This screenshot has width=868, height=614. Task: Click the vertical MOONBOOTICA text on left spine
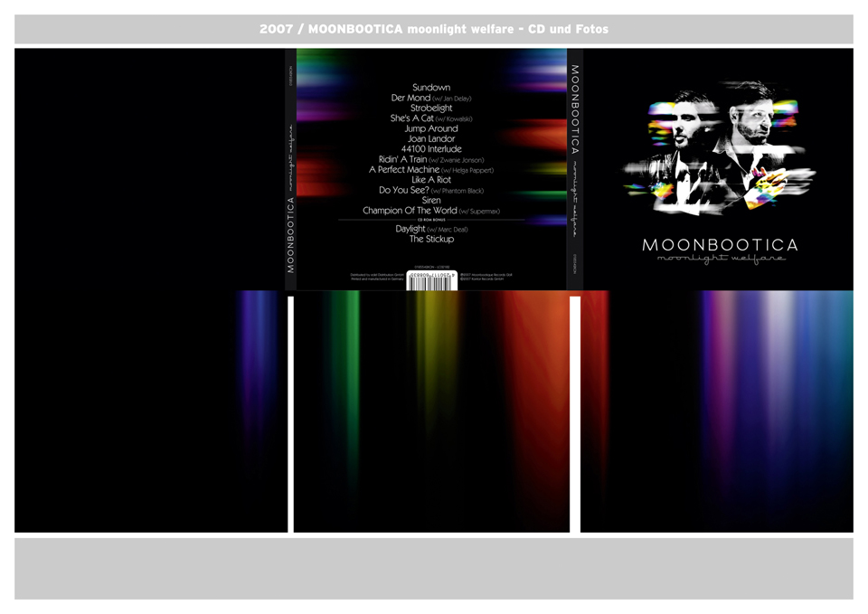pos(291,235)
